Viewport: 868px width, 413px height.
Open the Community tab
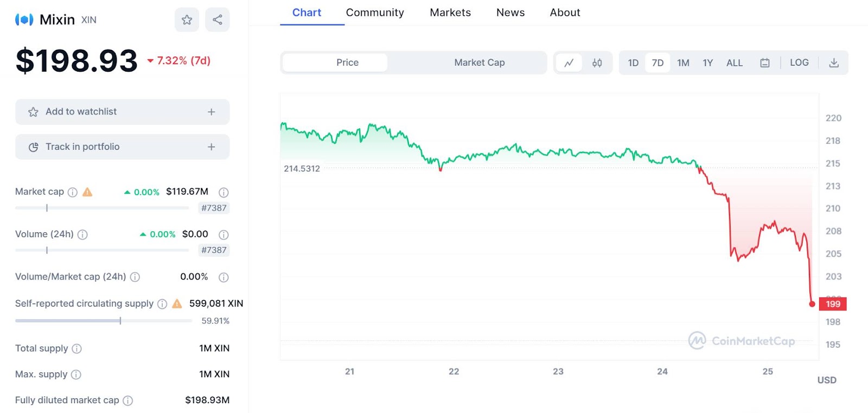[375, 12]
